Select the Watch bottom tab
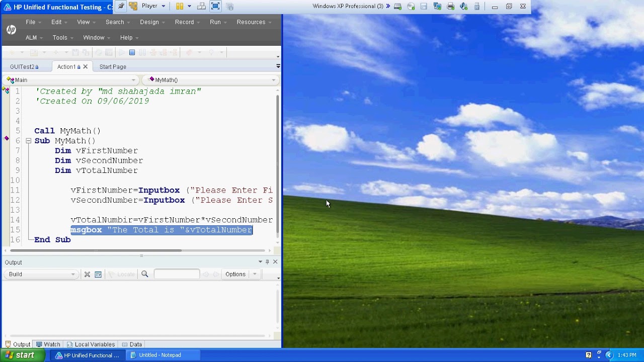 48,344
